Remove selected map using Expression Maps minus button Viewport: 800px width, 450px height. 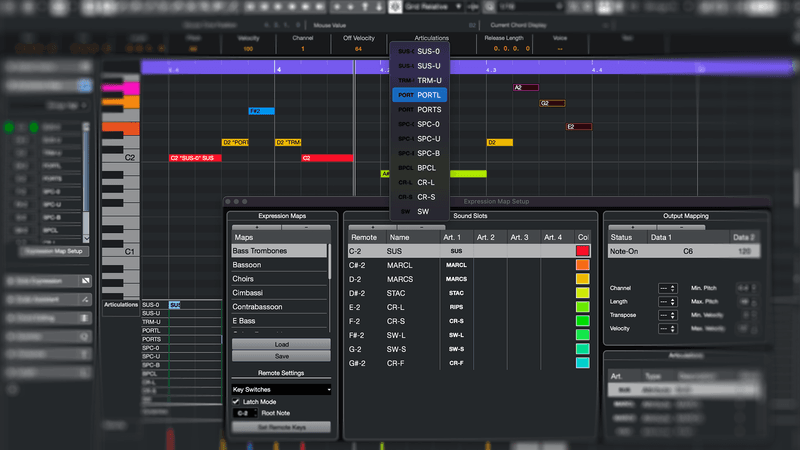pos(306,227)
